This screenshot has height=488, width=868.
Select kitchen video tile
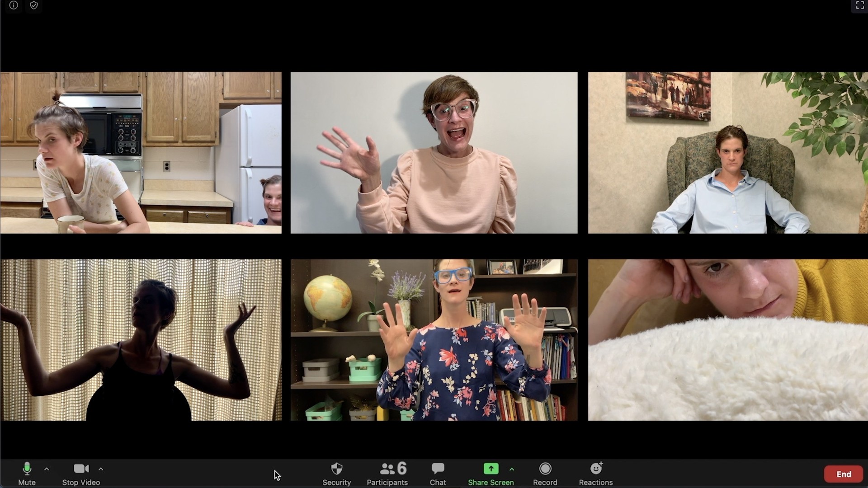click(141, 153)
